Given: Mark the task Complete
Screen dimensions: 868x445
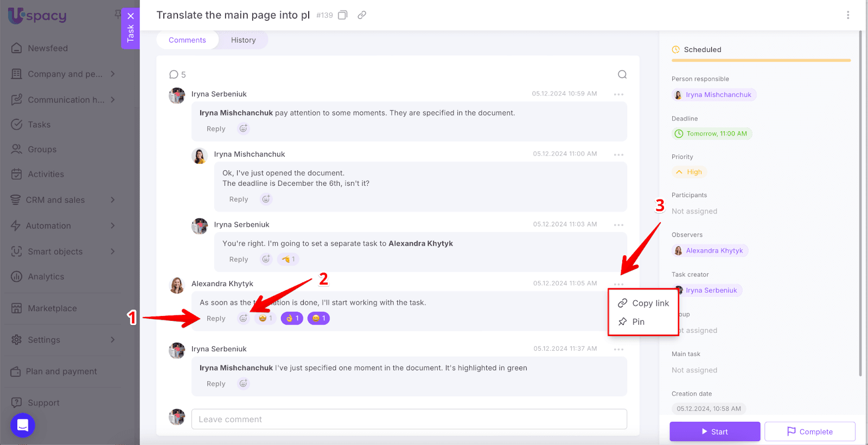Looking at the screenshot, I should 810,431.
